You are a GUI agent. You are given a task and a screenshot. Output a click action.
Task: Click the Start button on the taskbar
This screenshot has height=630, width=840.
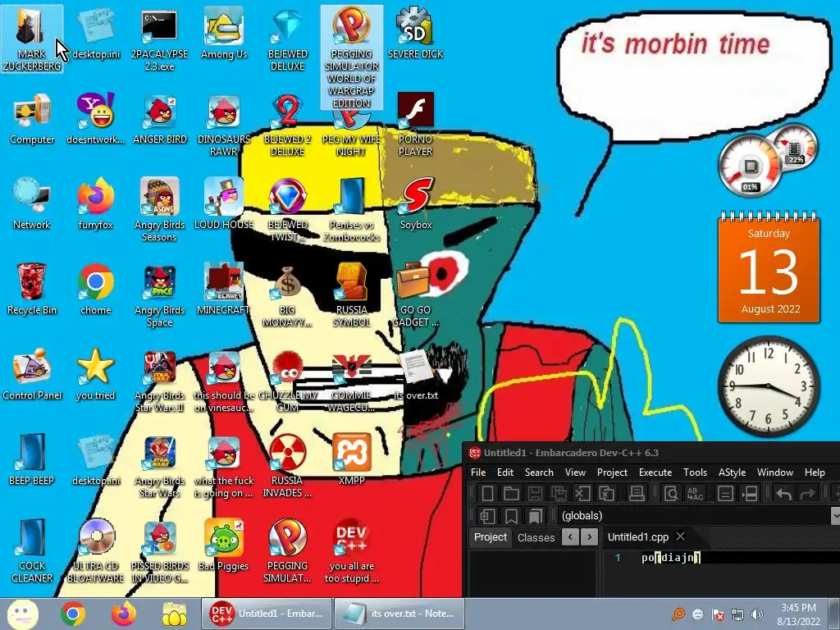[x=22, y=614]
